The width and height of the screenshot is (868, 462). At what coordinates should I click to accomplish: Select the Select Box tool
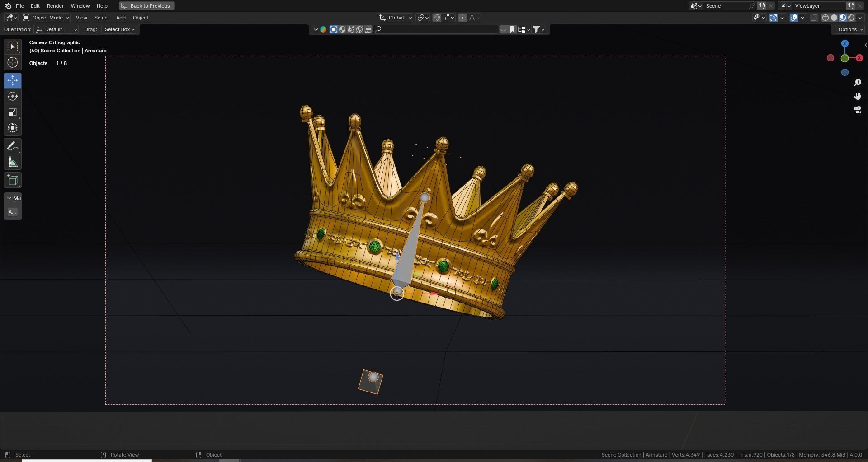(13, 47)
